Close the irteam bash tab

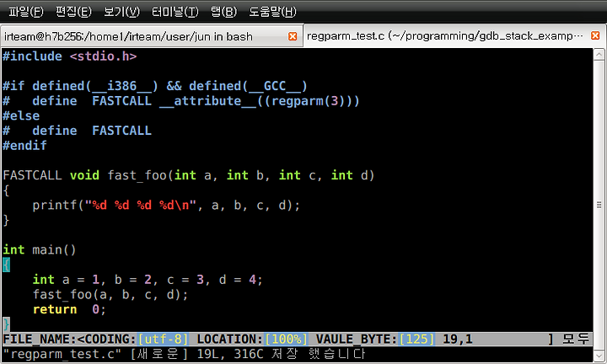[x=293, y=36]
